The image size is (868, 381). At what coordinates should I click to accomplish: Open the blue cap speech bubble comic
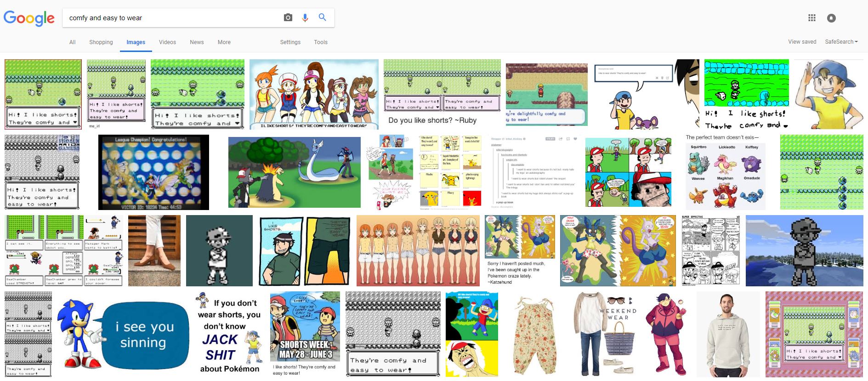pos(647,94)
